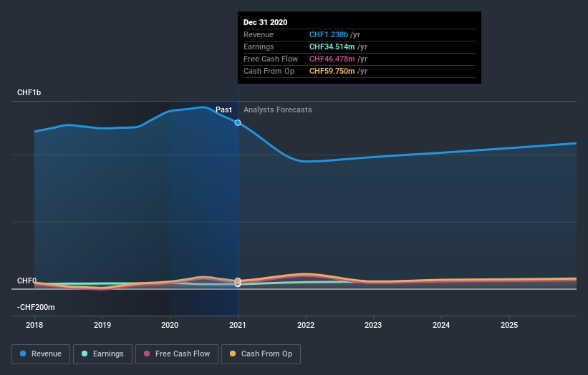Viewport: 588px width, 375px height.
Task: Click the Cash From Op label in tooltip
Action: pos(269,71)
